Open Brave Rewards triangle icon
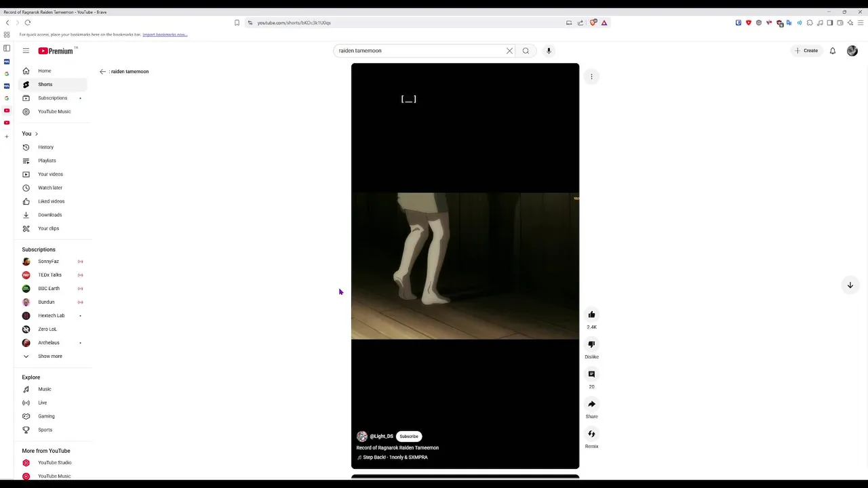Image resolution: width=868 pixels, height=488 pixels. tap(604, 22)
